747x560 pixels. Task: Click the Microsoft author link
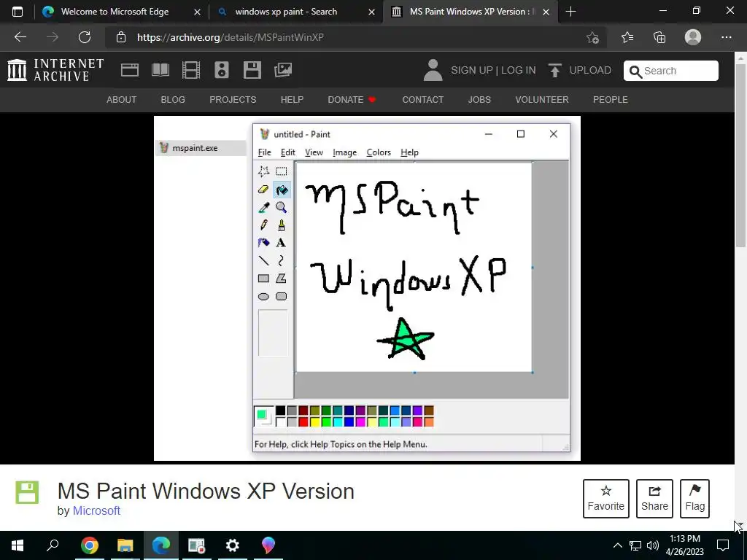click(96, 510)
